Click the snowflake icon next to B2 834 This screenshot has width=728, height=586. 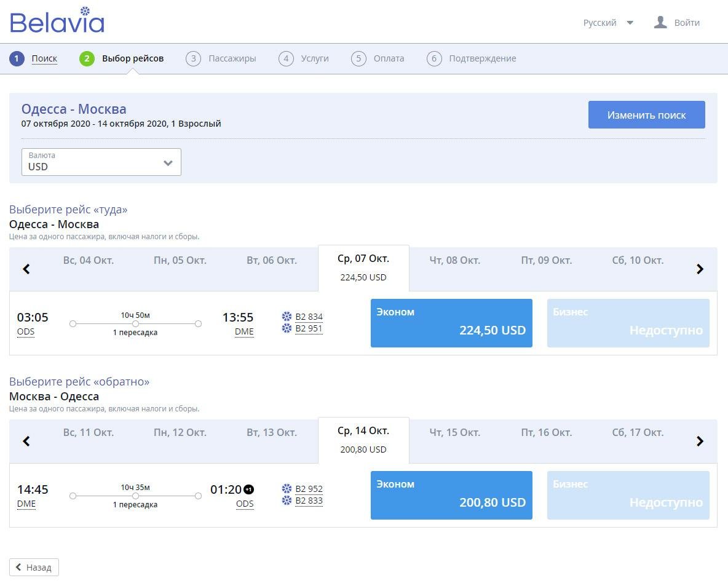pyautogui.click(x=287, y=317)
